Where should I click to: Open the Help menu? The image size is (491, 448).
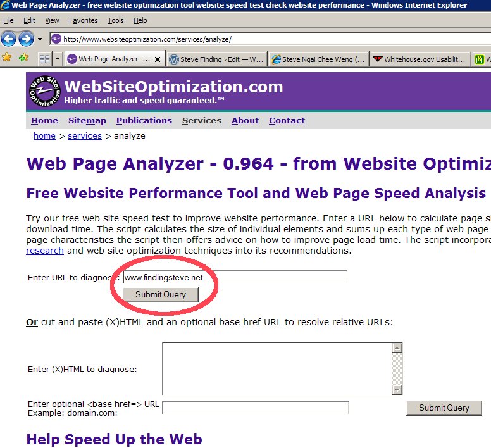(x=140, y=20)
